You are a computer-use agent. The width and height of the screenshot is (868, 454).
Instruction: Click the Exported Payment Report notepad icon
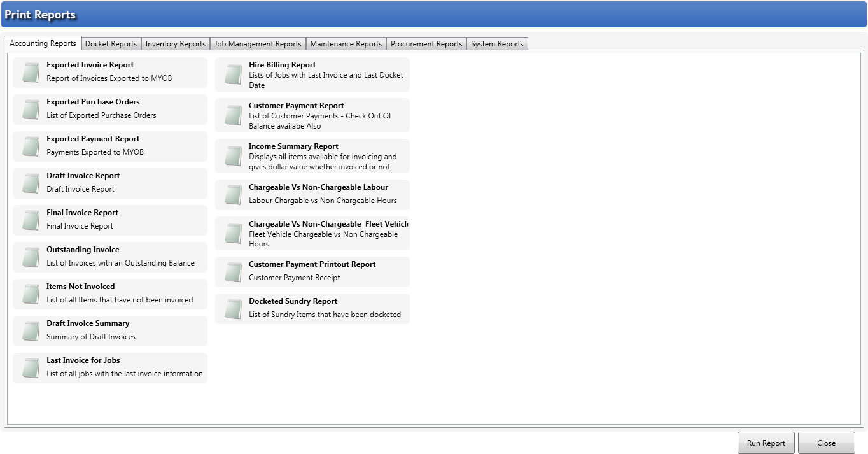[31, 146]
